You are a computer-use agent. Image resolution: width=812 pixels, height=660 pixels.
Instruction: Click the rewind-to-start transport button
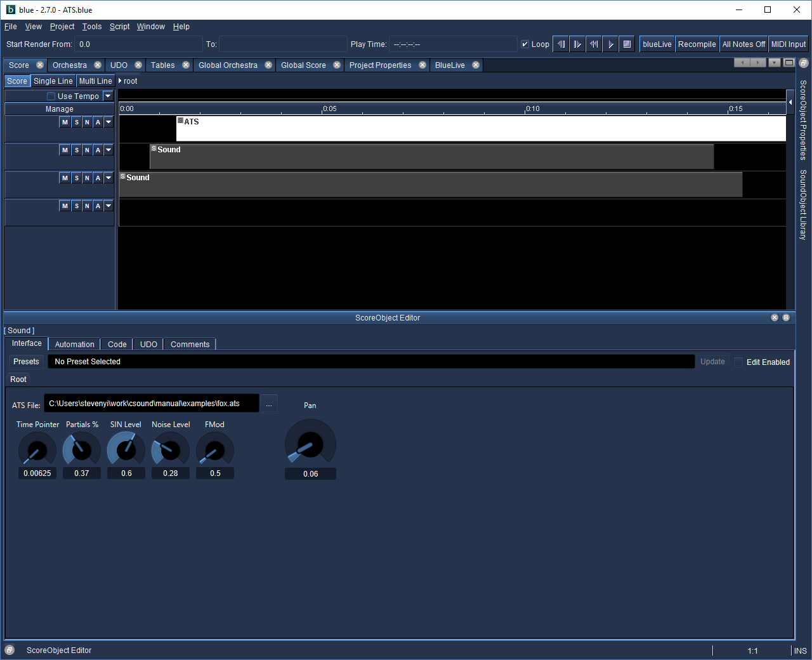pos(594,44)
